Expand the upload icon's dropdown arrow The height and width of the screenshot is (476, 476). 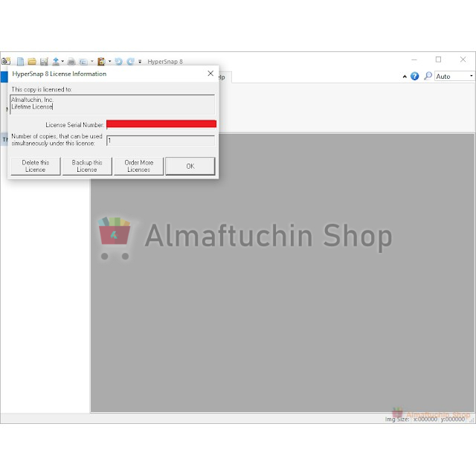62,61
